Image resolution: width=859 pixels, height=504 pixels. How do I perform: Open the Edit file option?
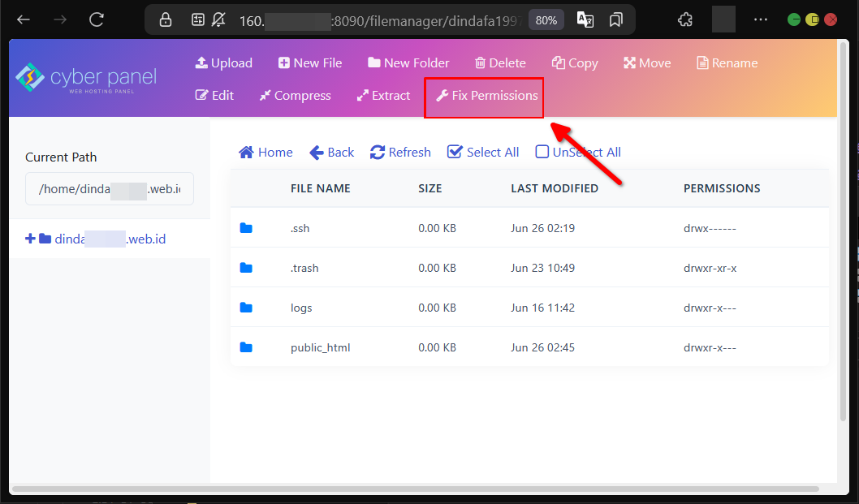click(x=214, y=96)
